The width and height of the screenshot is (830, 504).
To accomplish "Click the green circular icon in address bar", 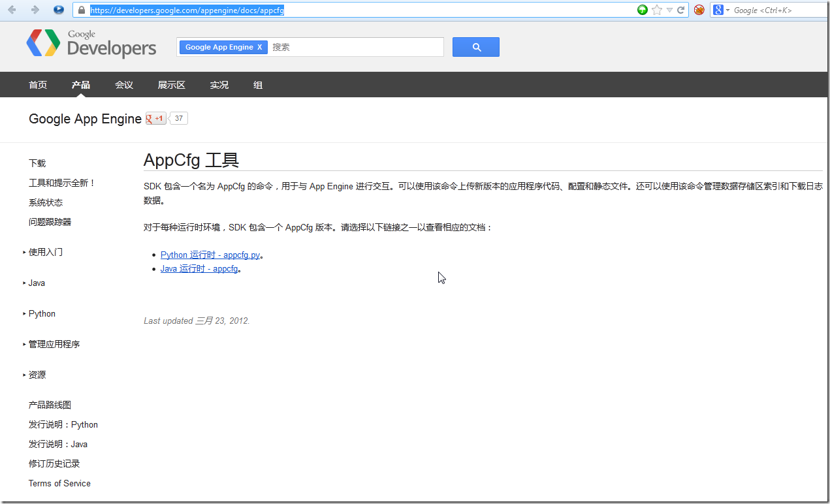I will [x=643, y=10].
